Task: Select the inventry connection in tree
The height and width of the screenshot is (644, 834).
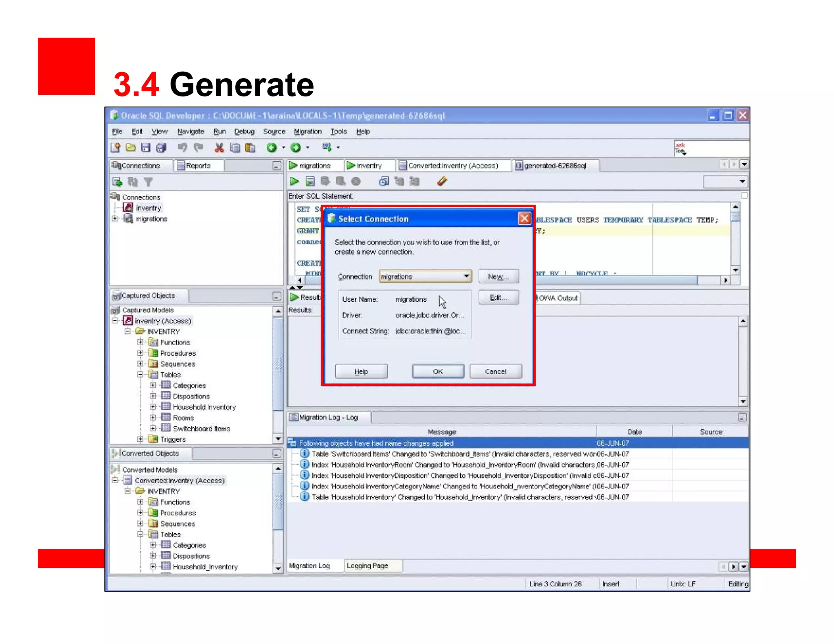Action: (148, 208)
